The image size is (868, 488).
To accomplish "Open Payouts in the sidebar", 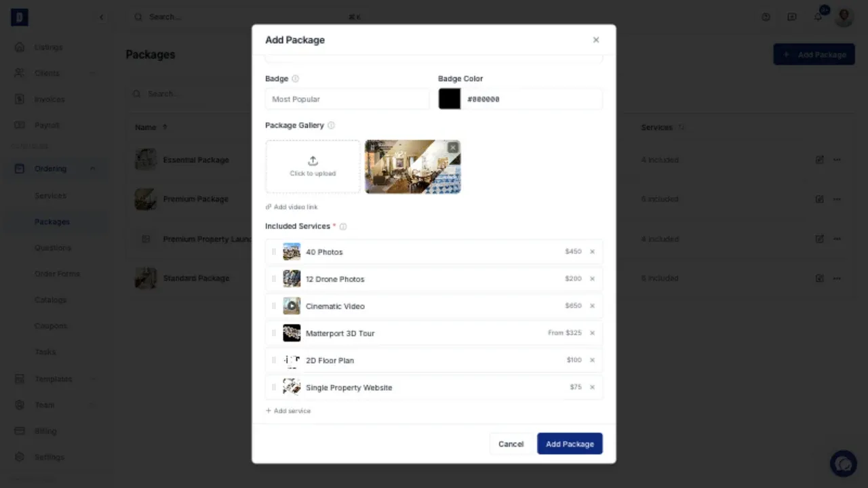I will coord(47,125).
